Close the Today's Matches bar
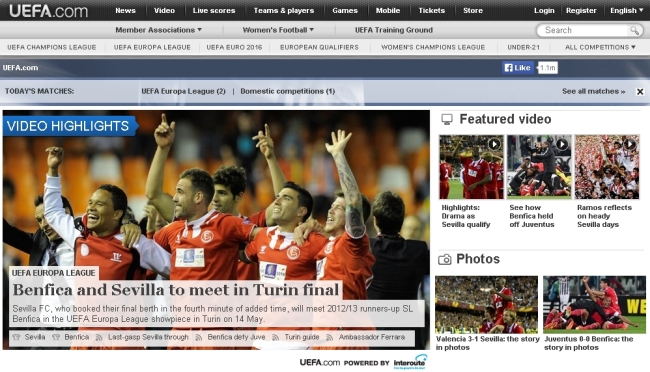650x372 pixels. [640, 92]
